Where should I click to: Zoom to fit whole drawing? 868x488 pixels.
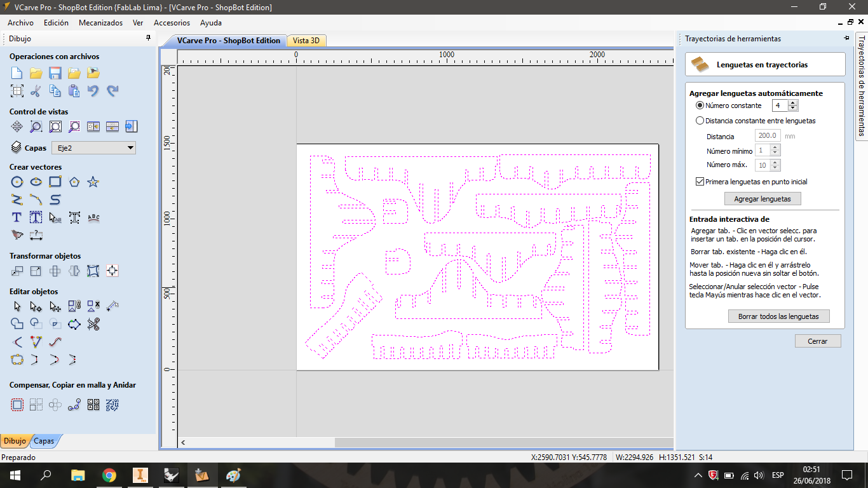point(55,126)
